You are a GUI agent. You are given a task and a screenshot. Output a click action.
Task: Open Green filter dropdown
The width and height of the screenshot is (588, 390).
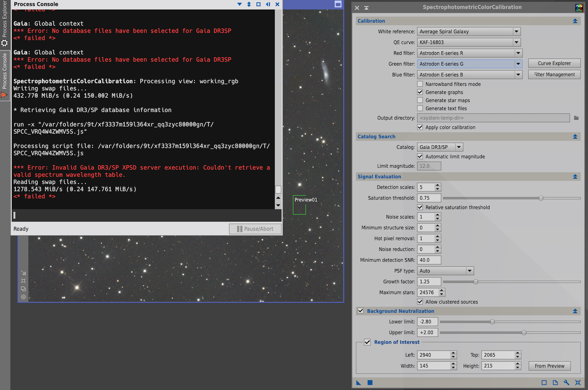coord(470,64)
